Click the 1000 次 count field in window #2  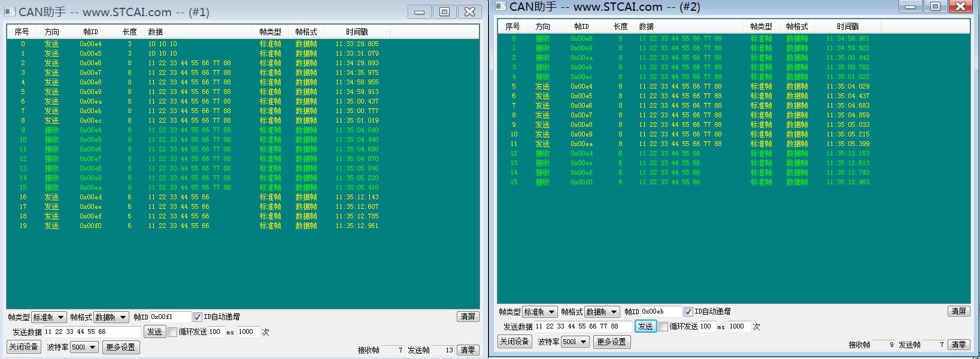(x=739, y=327)
